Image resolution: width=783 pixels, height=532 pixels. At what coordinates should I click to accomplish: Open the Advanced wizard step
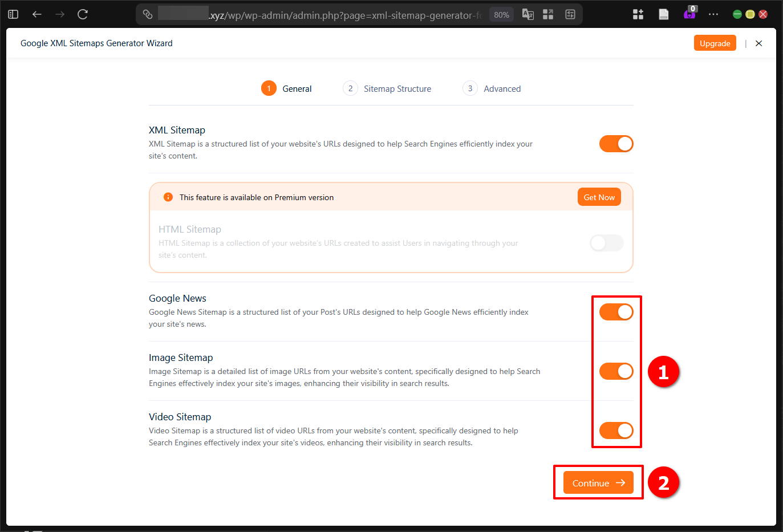coord(492,88)
